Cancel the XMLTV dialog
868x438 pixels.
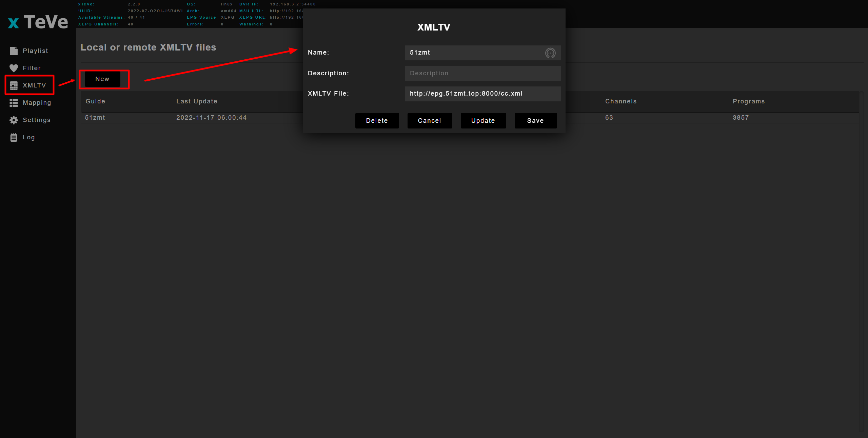tap(429, 121)
